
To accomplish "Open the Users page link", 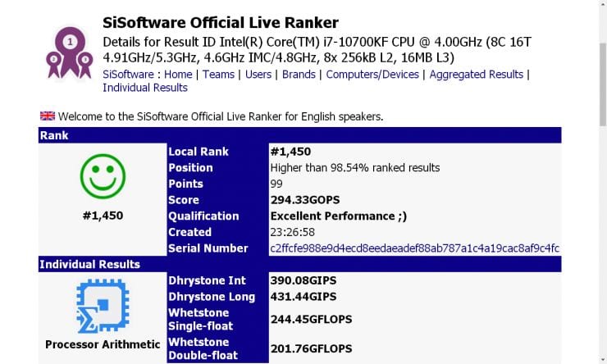I will (258, 75).
